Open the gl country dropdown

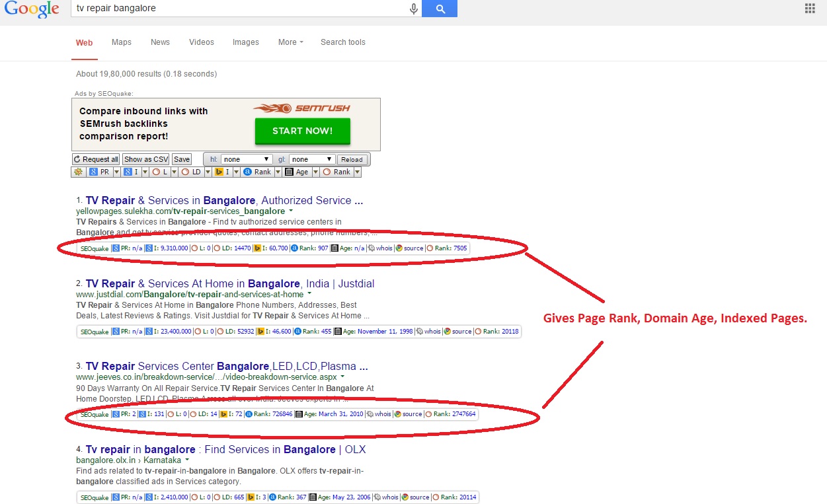312,159
